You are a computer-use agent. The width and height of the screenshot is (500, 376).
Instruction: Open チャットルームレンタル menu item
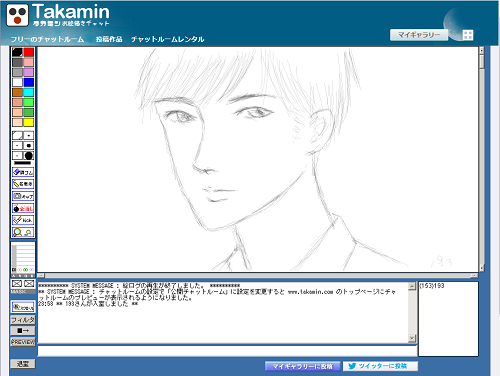pos(167,39)
